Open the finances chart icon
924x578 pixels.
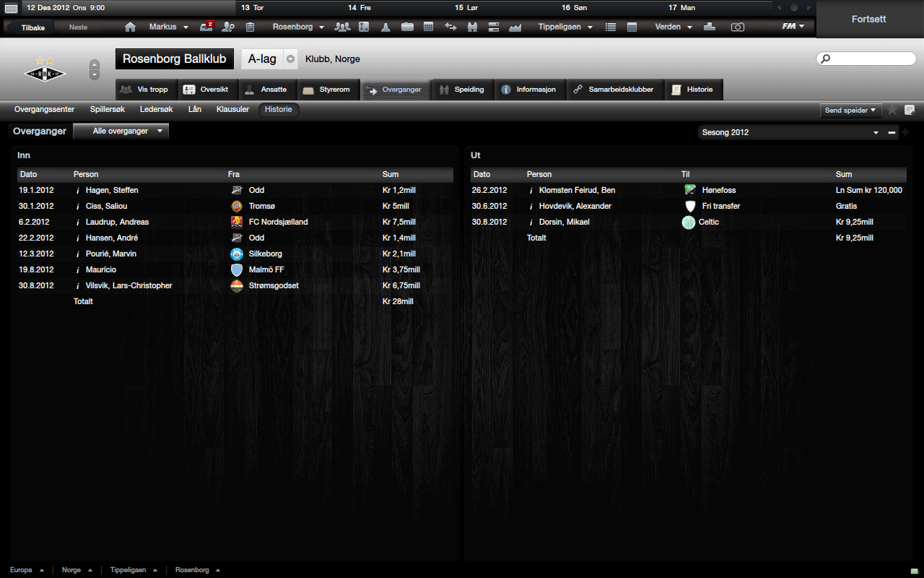point(515,27)
